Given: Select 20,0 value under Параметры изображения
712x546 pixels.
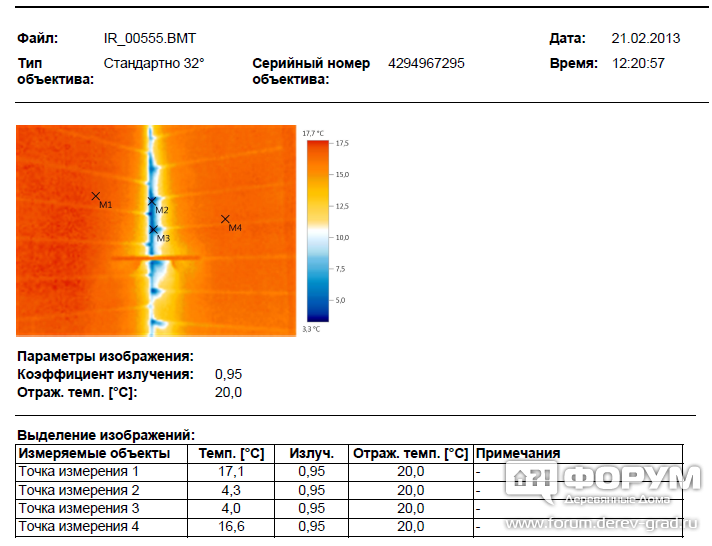Looking at the screenshot, I should [228, 393].
